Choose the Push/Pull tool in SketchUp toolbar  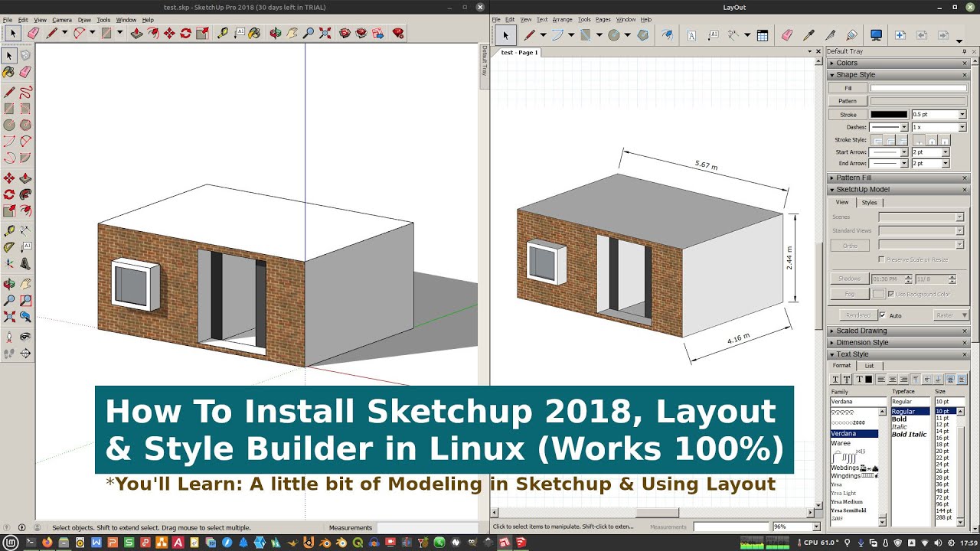[137, 33]
